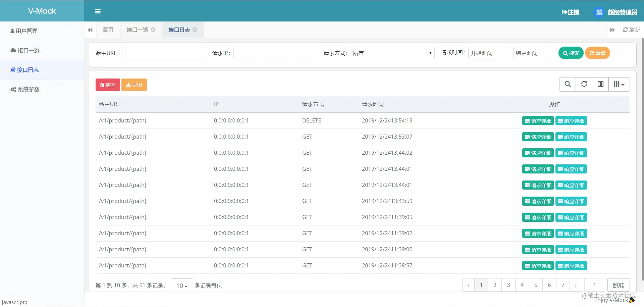Go to pagination page 3

[x=508, y=285]
